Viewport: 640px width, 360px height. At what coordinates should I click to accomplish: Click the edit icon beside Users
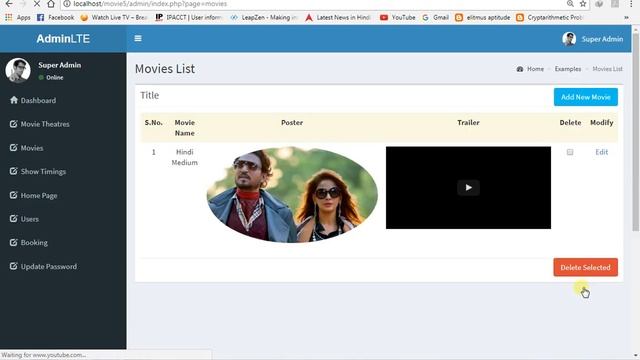click(13, 219)
